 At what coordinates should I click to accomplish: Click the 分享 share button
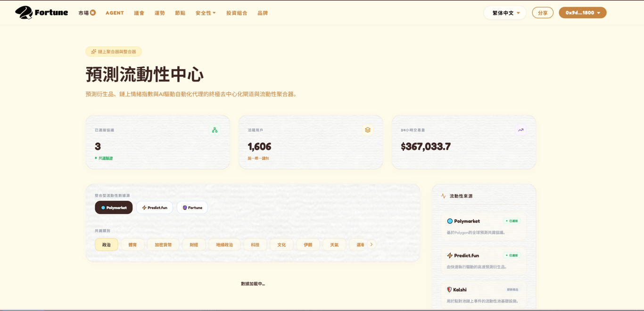(x=543, y=13)
